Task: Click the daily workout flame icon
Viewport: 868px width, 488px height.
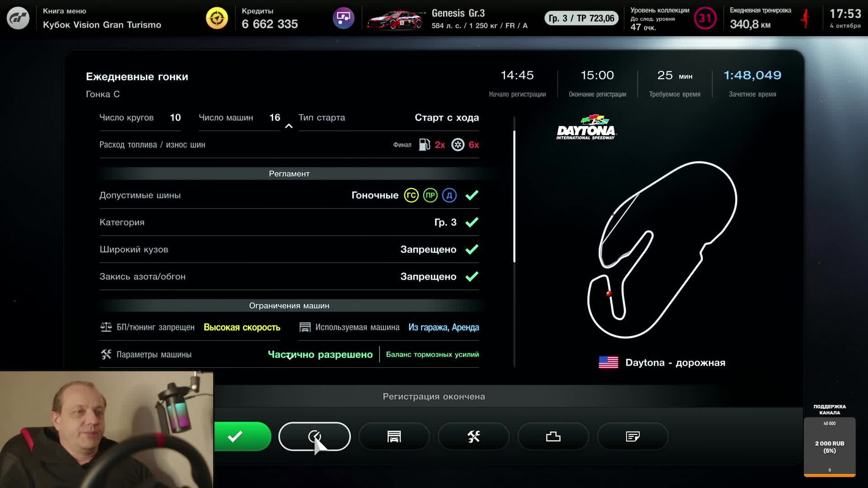Action: click(x=806, y=18)
